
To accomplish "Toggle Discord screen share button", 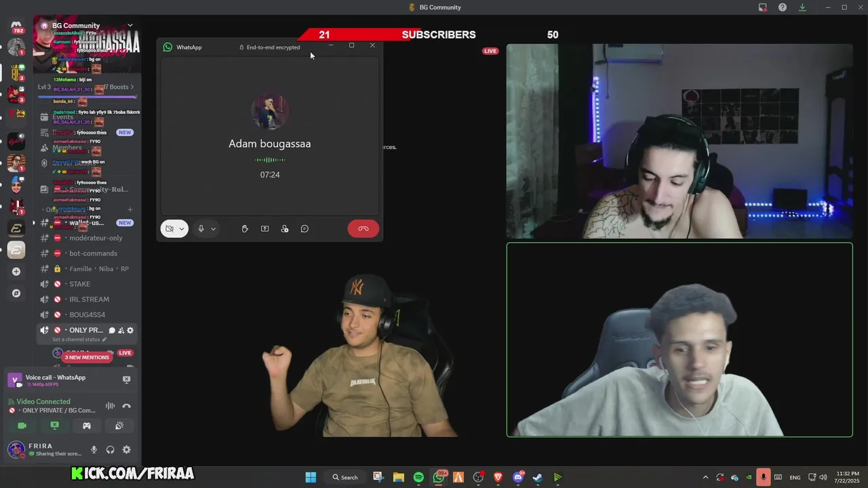I will tap(54, 426).
